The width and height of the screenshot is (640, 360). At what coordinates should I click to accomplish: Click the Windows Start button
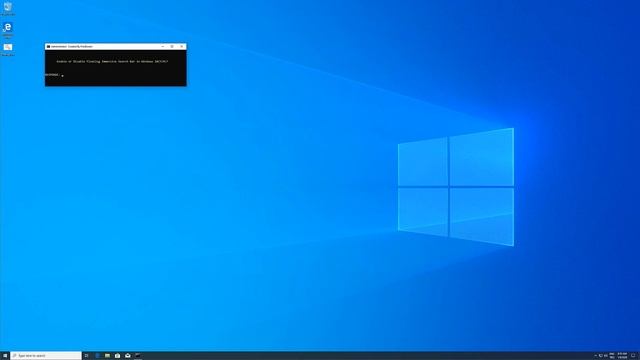[5, 356]
